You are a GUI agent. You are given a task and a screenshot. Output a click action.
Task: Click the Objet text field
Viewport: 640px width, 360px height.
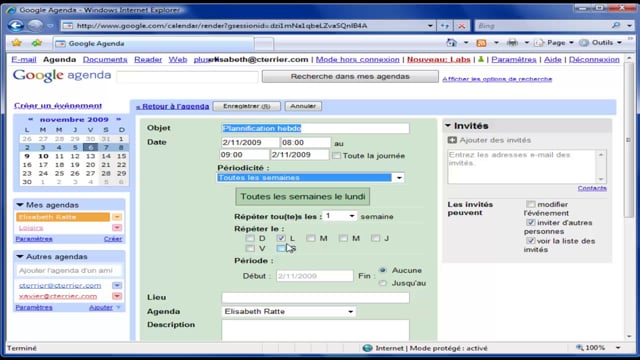point(315,128)
